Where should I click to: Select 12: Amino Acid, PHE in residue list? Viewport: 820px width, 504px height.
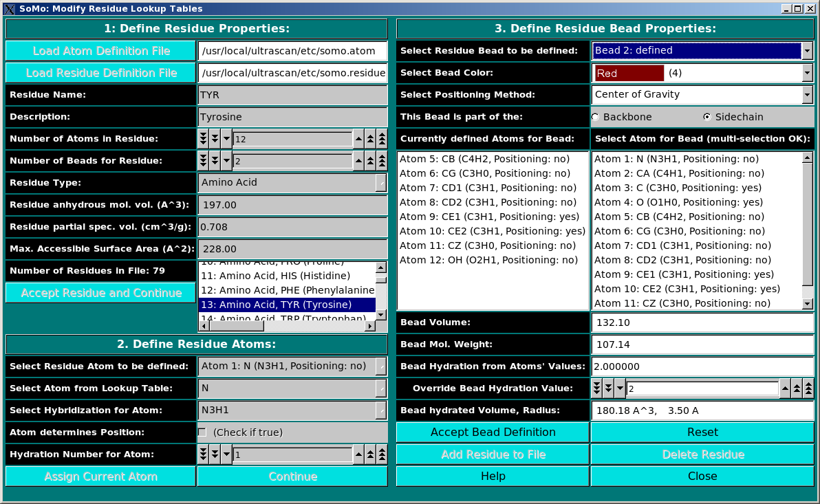(x=287, y=290)
